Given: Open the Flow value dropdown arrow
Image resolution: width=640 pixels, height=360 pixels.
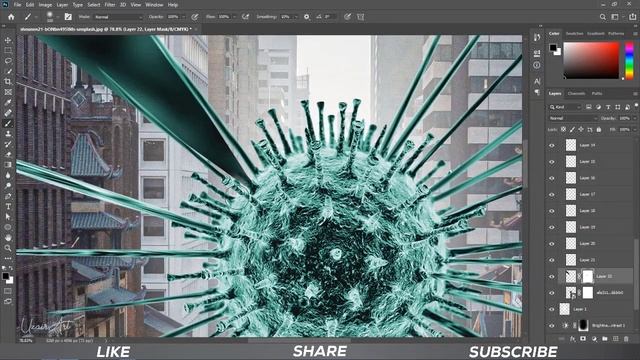Looking at the screenshot, I should (x=234, y=17).
